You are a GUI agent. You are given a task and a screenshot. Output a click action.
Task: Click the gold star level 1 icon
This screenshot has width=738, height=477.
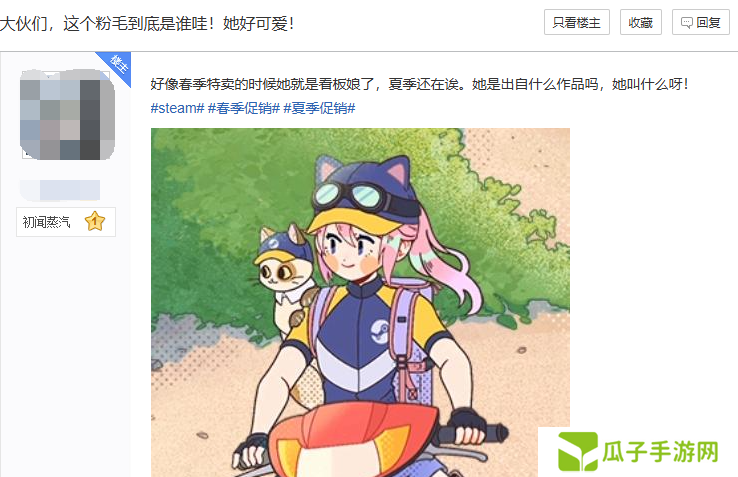95,221
